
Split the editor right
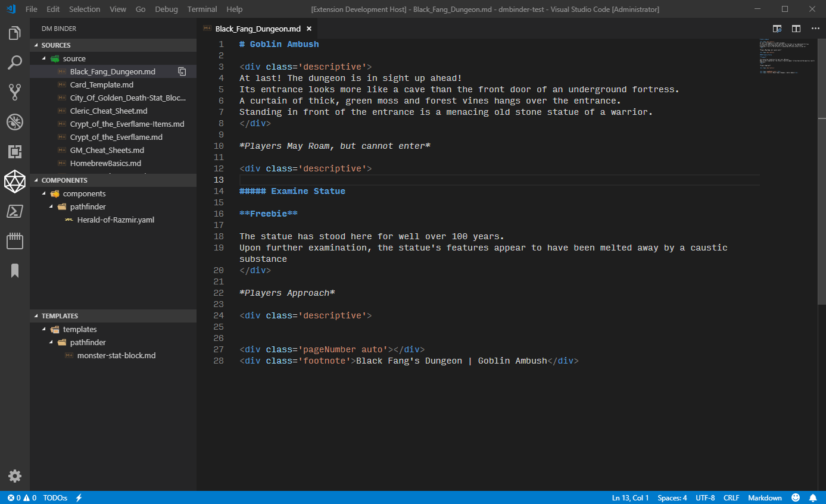coord(796,29)
